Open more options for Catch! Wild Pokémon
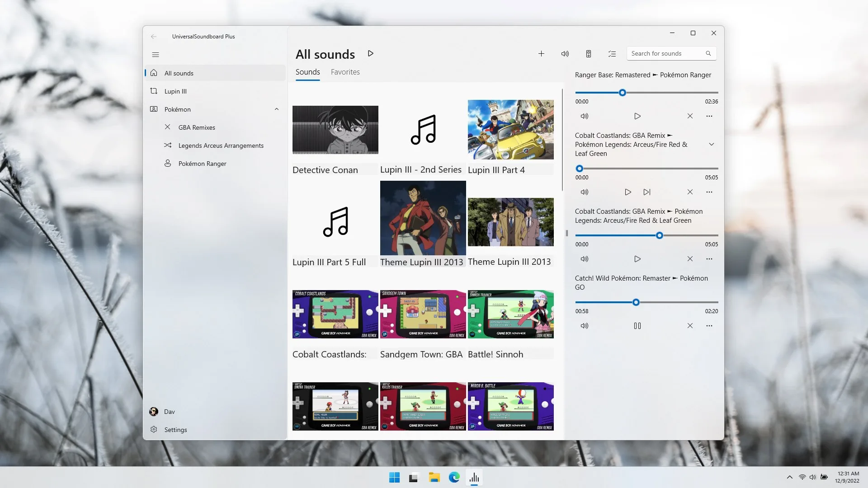 pos(709,326)
